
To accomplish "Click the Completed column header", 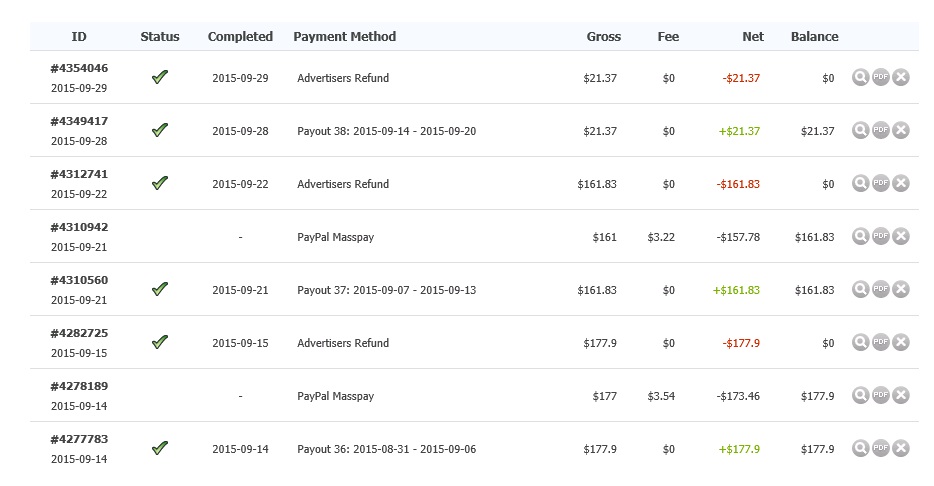I will coord(240,37).
